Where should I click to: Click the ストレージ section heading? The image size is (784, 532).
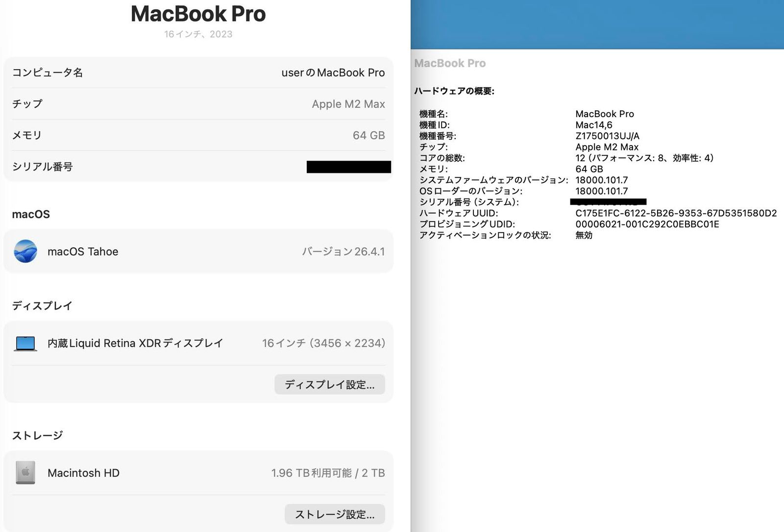point(38,435)
